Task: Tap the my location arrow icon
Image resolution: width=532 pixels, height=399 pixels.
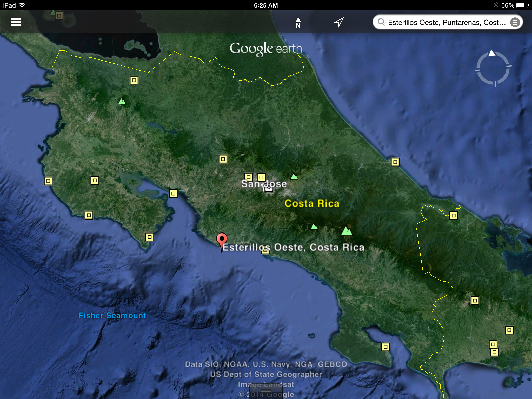Action: point(339,22)
